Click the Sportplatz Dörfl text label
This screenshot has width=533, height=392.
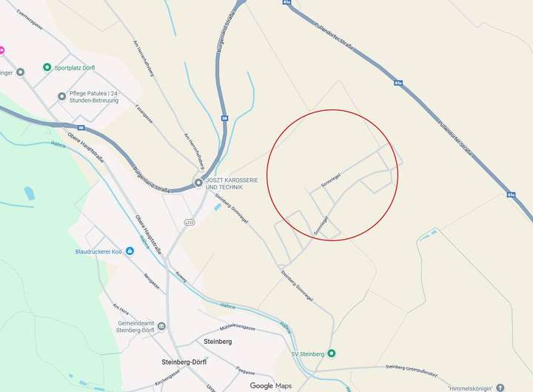[x=75, y=68]
